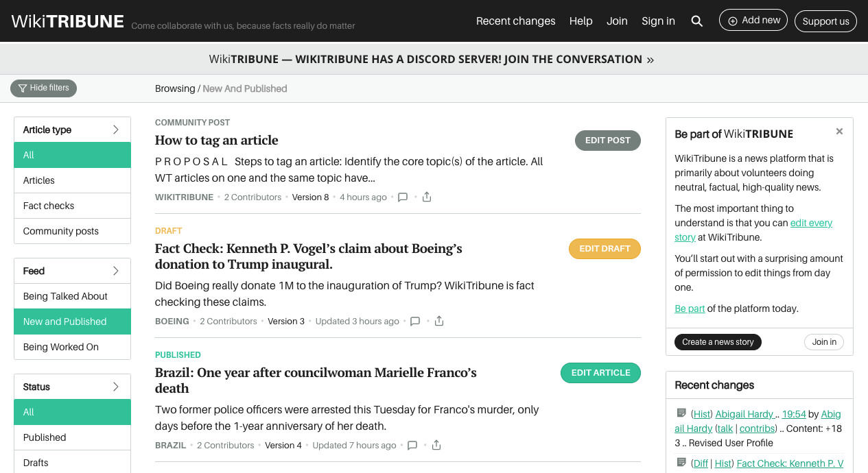
Task: Click share icon on How to tag article
Action: tap(427, 197)
